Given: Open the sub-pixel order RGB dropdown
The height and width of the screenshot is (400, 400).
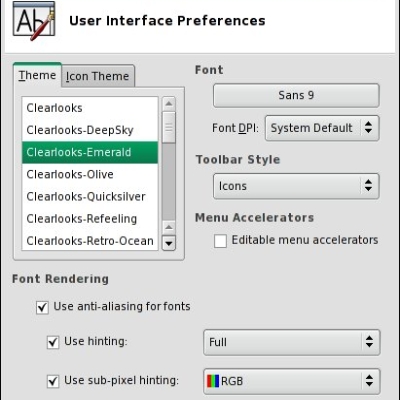Looking at the screenshot, I should pos(292,381).
